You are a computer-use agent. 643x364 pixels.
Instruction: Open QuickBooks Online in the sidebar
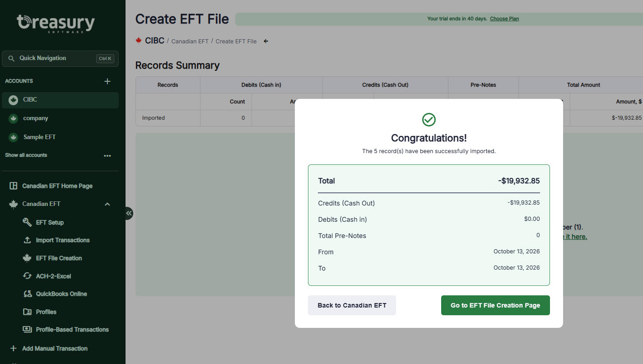pyautogui.click(x=55, y=294)
